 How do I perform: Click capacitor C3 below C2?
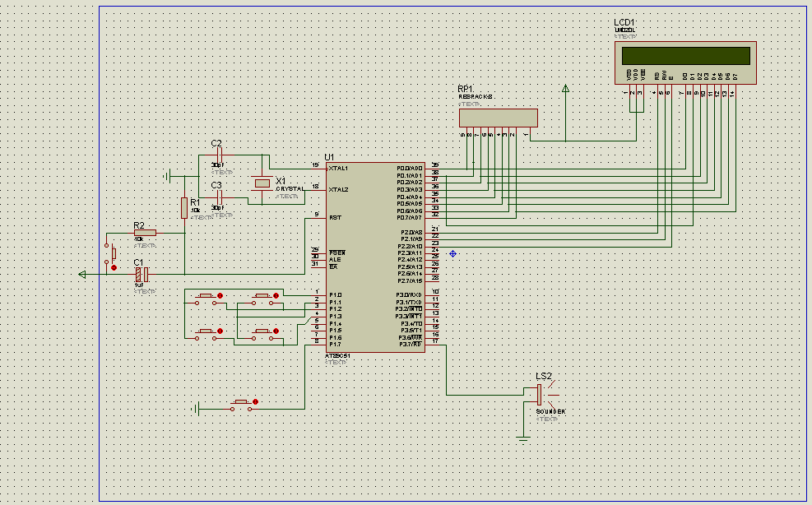click(219, 197)
